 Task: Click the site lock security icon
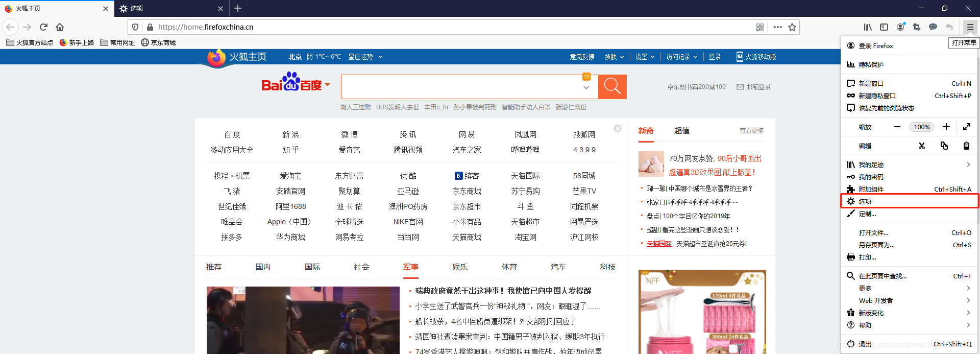(x=150, y=27)
